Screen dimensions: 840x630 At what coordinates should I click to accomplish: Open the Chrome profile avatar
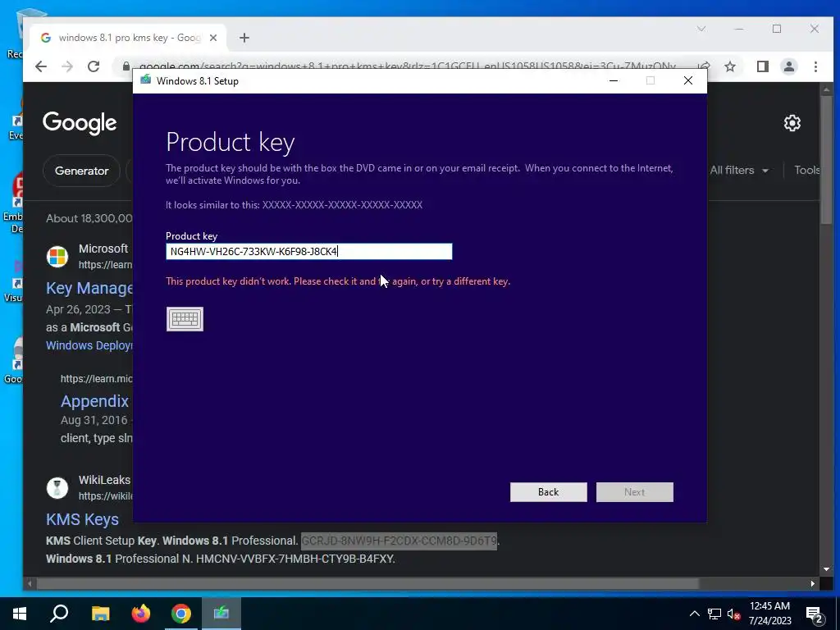click(788, 66)
